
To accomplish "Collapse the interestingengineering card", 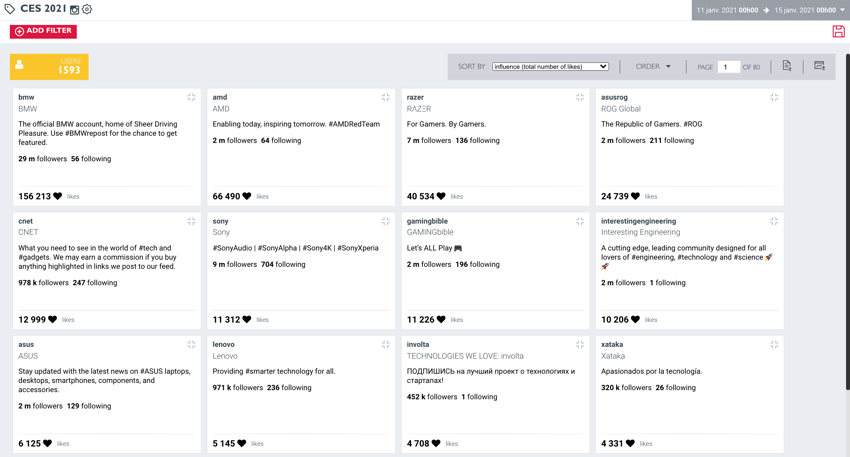I will click(774, 221).
